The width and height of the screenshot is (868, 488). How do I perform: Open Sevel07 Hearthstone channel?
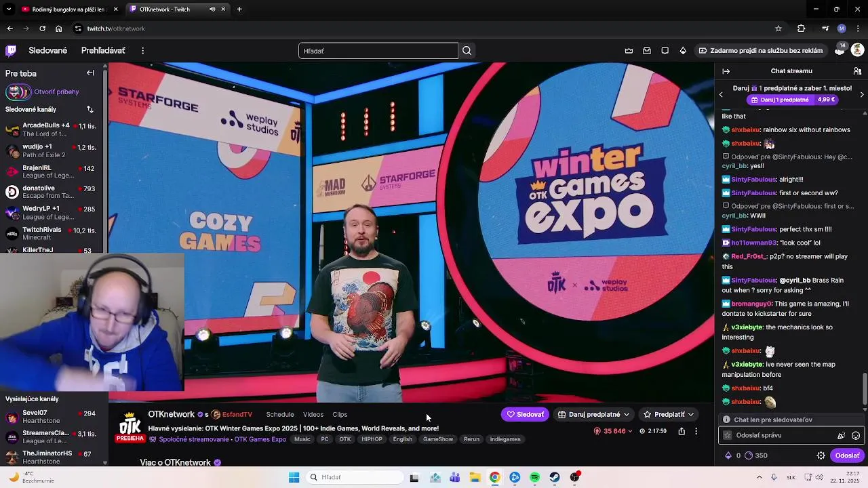pyautogui.click(x=51, y=416)
